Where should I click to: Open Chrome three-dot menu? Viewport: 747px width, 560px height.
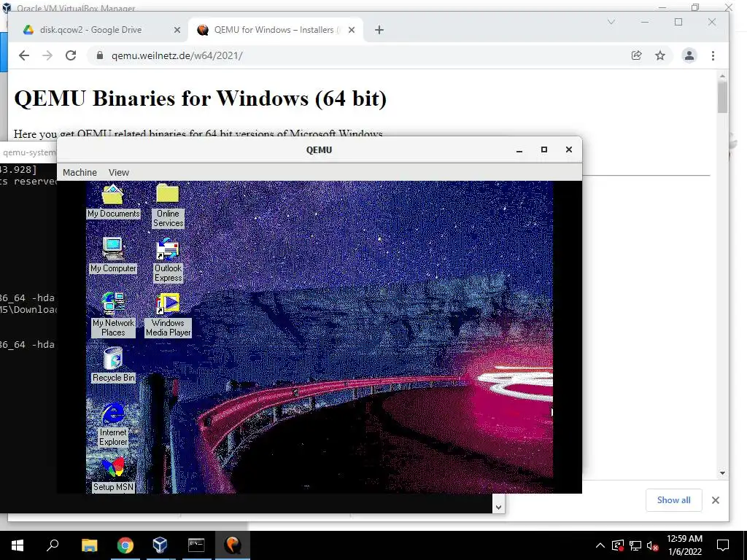[713, 55]
